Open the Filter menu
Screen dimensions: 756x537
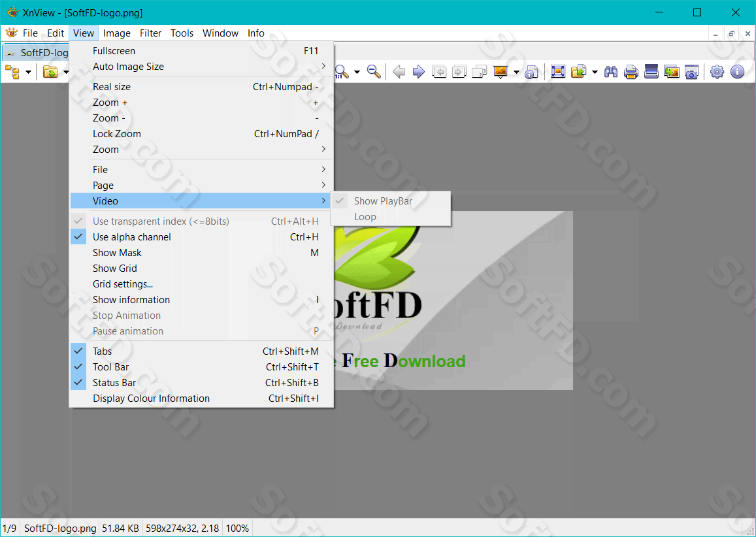(x=150, y=33)
